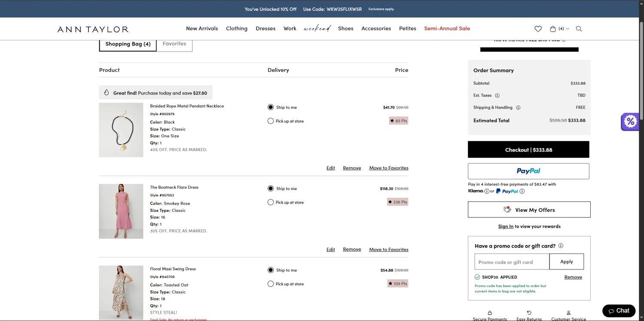Click the green check SHOP30 applied icon
The height and width of the screenshot is (321, 644).
point(477,277)
